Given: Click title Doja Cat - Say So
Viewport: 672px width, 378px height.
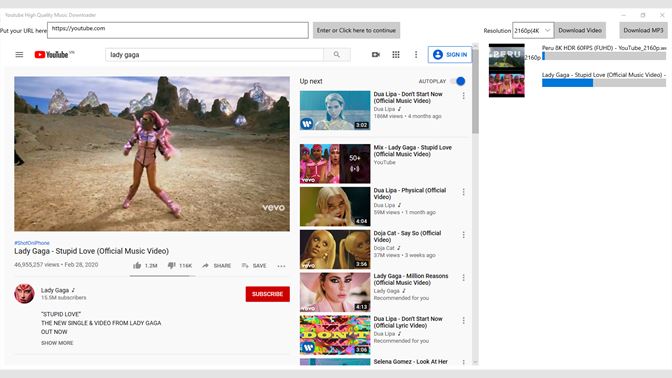Looking at the screenshot, I should (407, 237).
